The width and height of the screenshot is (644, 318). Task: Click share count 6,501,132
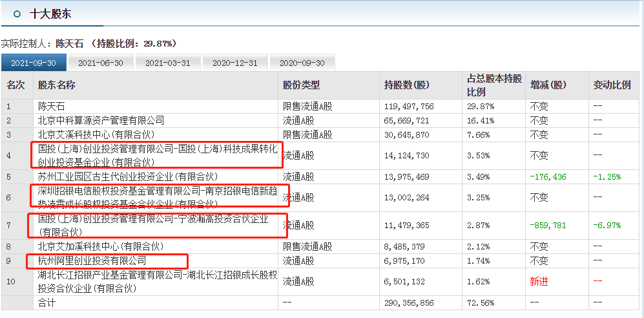tap(404, 282)
